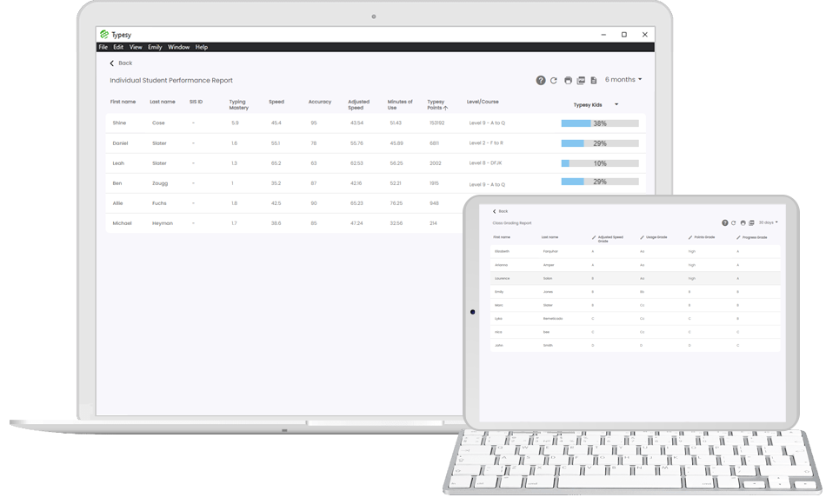Click Daniel's 29% progress bar
Image resolution: width=826 pixels, height=504 pixels.
point(600,143)
